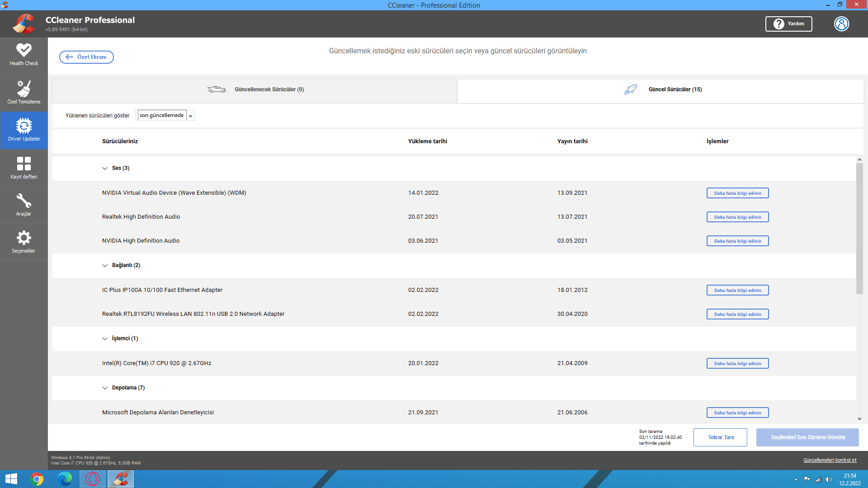Switch to Güncel Sürücüler (15) tab
The image size is (868, 488).
[x=662, y=89]
